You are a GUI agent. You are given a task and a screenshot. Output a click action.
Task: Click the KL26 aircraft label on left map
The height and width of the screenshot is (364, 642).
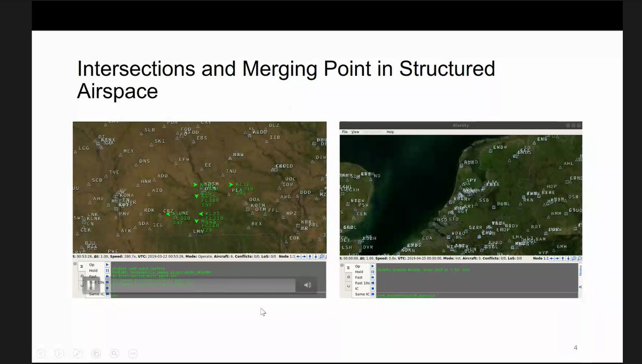point(242,185)
